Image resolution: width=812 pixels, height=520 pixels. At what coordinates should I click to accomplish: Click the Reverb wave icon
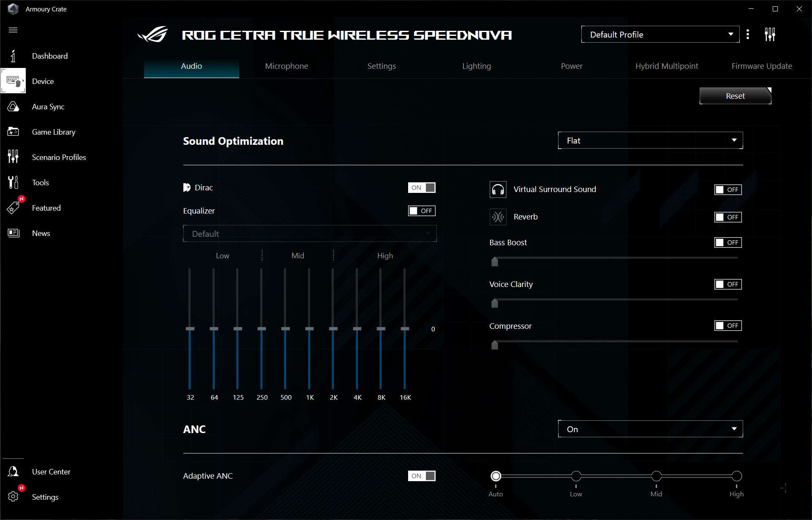coord(498,217)
